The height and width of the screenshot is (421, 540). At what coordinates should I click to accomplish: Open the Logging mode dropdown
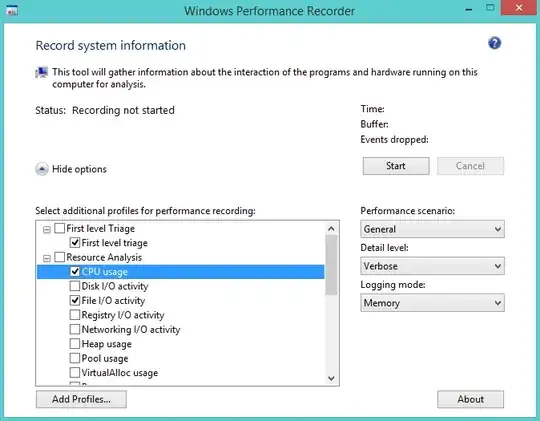432,303
